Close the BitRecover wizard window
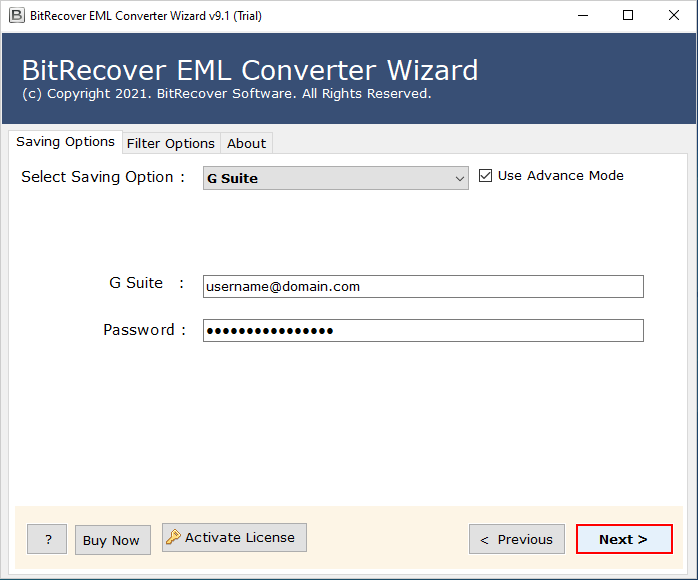Screen dimensions: 698x580 point(673,16)
